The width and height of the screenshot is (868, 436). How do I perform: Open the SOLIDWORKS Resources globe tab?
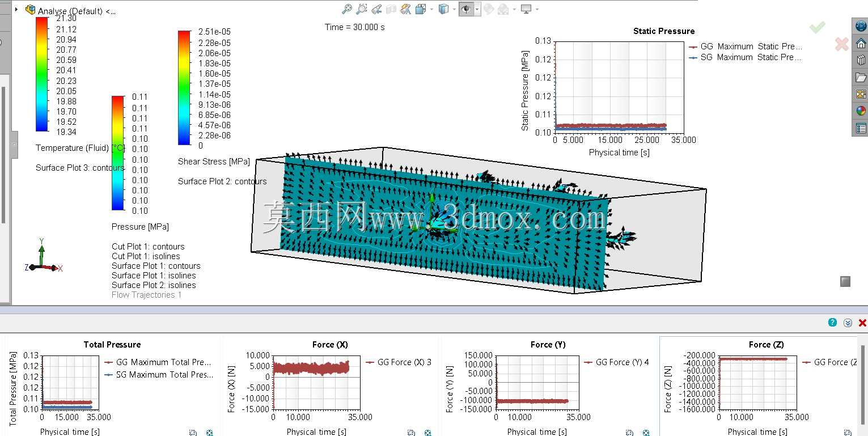(861, 26)
